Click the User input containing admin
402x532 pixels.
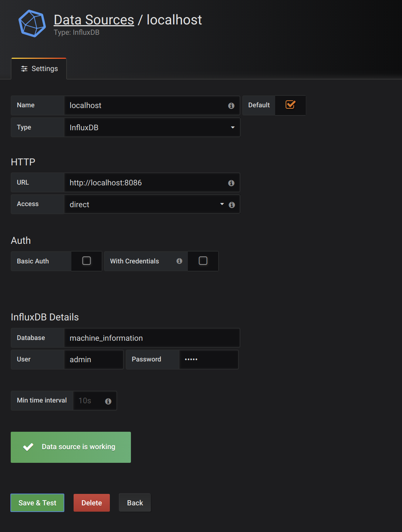(x=94, y=360)
